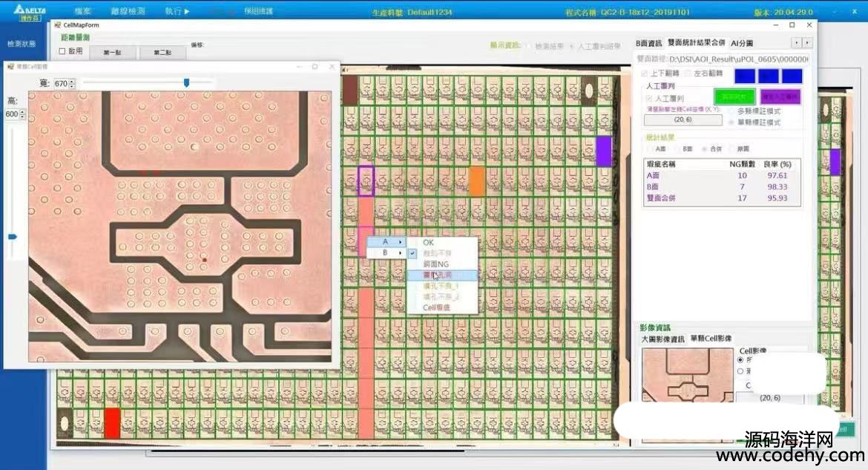Choose Cell瑕疵 in the context menu
The height and width of the screenshot is (470, 868).
(442, 307)
